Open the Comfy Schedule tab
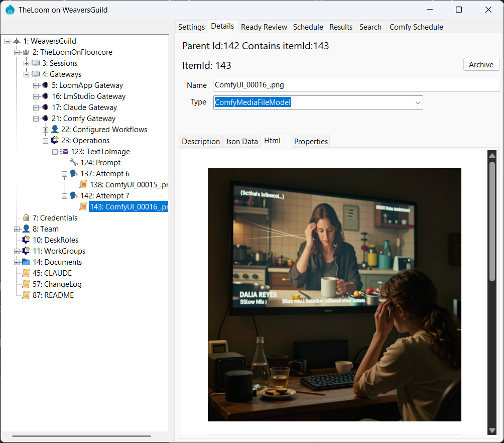 pos(416,27)
